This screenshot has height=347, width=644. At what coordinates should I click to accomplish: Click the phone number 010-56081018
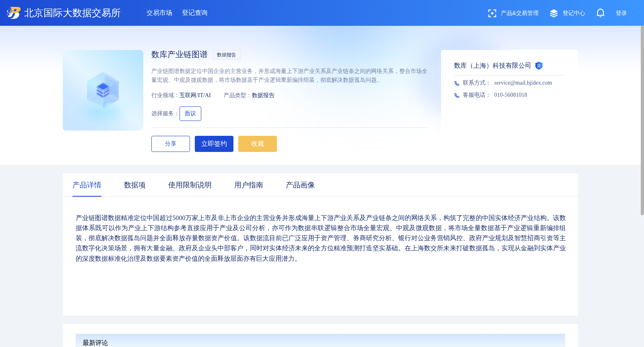511,95
